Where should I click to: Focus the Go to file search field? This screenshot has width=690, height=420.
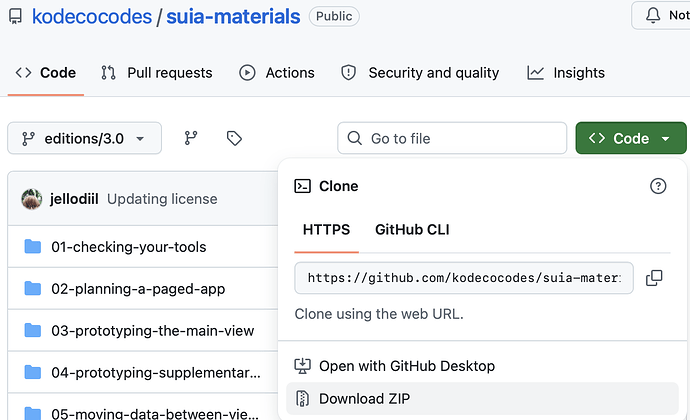452,138
